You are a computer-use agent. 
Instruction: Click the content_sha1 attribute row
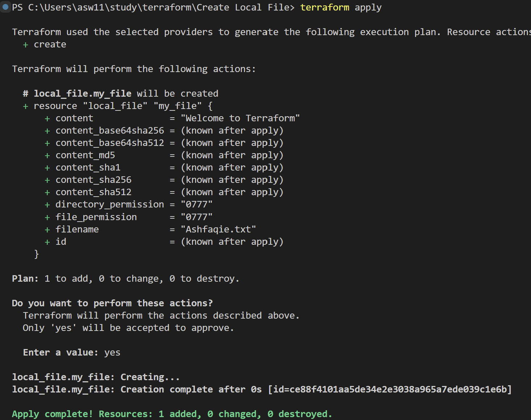click(x=164, y=168)
